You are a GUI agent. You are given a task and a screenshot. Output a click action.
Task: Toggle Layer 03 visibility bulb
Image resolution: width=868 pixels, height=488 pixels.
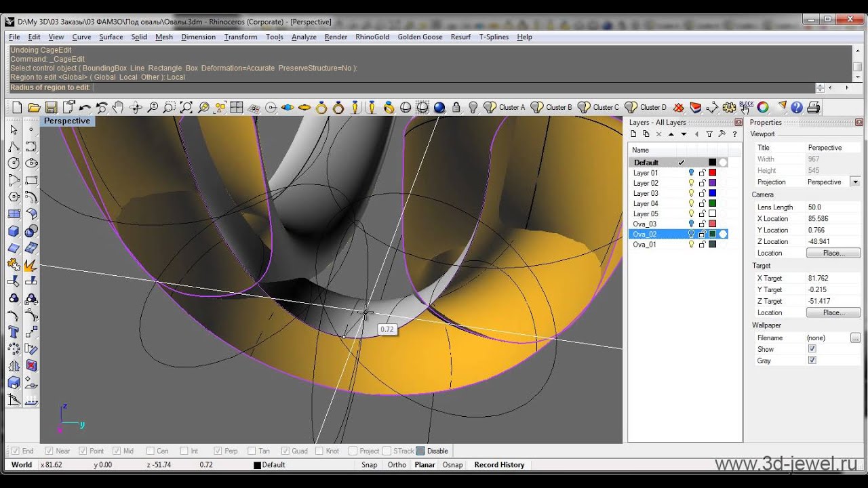pyautogui.click(x=691, y=193)
